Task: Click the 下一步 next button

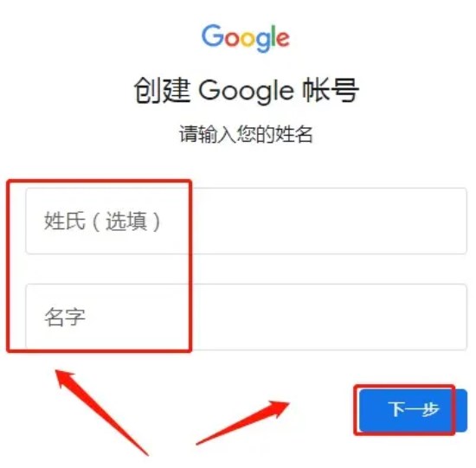Action: 413,410
